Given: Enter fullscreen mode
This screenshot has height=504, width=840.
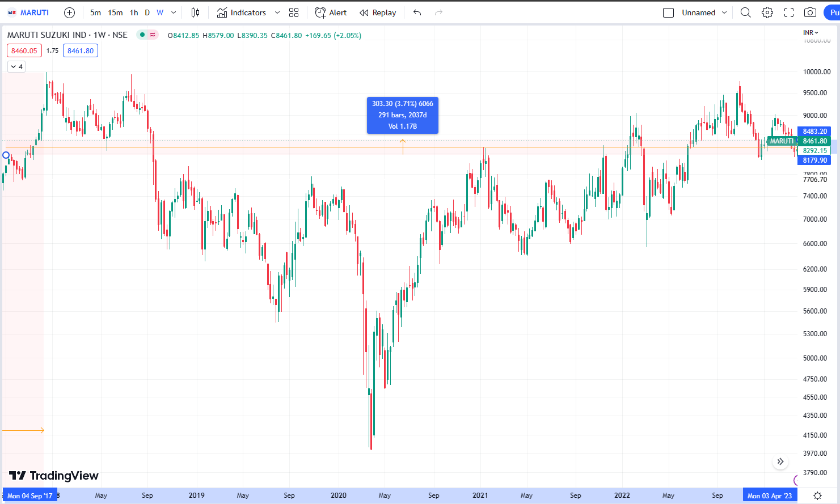Looking at the screenshot, I should coord(789,12).
